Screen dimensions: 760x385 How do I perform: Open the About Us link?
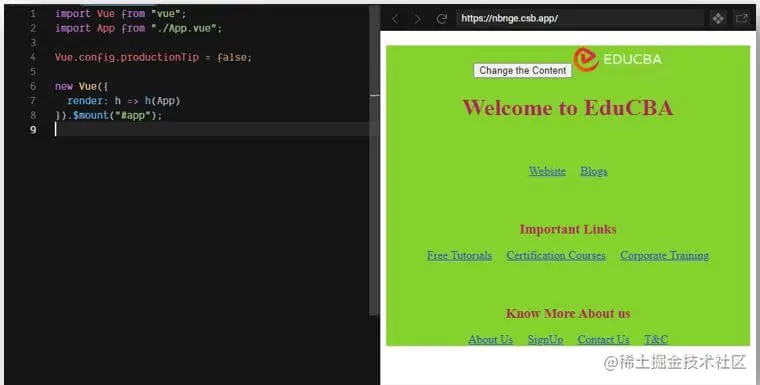491,339
